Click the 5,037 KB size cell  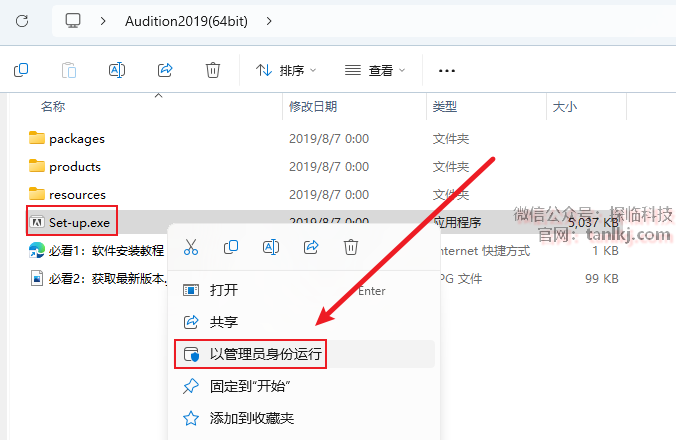click(593, 223)
